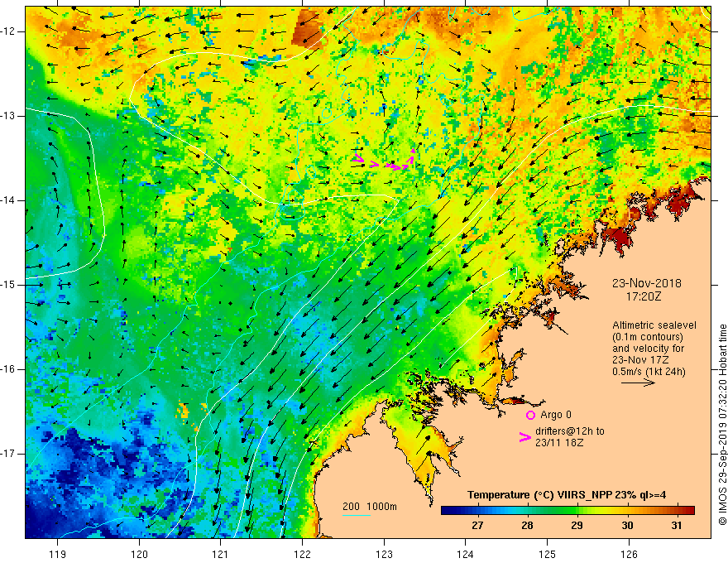Click the '0.5m/s (1kt 24h)' scale text

(649, 372)
